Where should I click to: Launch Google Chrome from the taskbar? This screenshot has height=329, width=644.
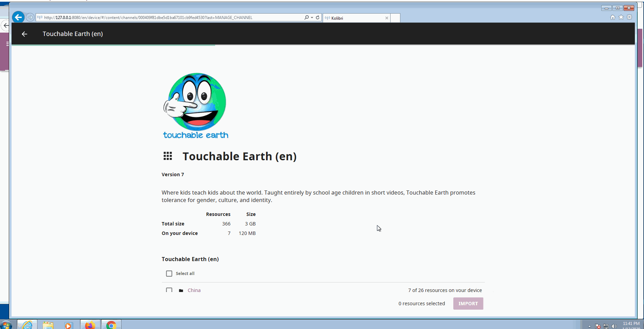(x=111, y=325)
